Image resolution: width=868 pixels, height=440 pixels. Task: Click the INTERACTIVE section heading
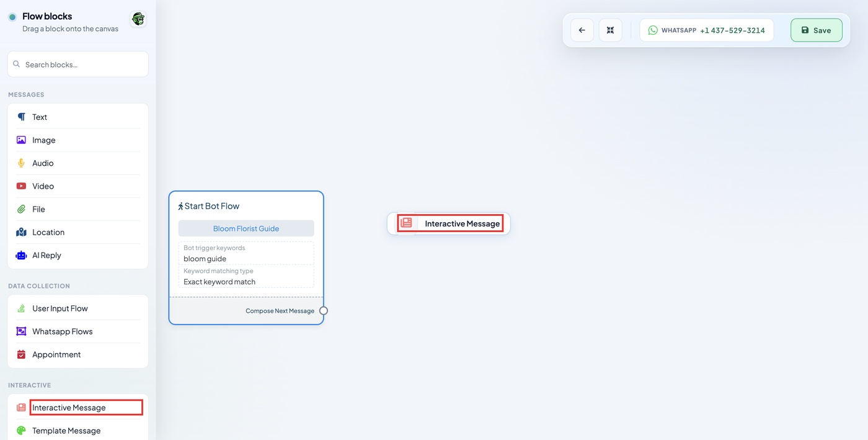click(30, 385)
